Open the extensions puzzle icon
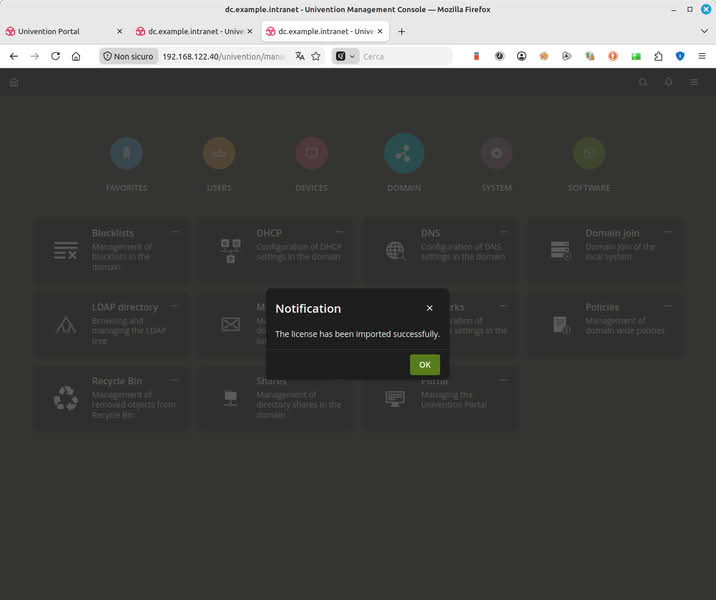Viewport: 716px width, 600px height. tap(658, 56)
